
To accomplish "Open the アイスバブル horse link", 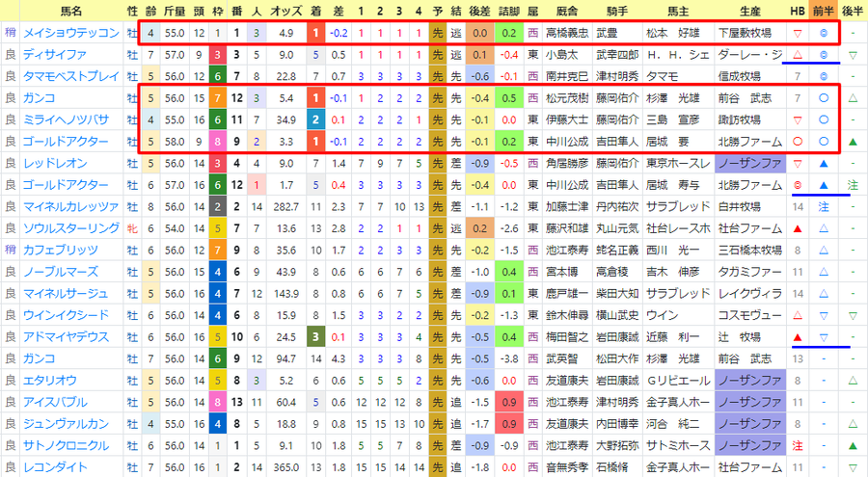I will coord(55,402).
